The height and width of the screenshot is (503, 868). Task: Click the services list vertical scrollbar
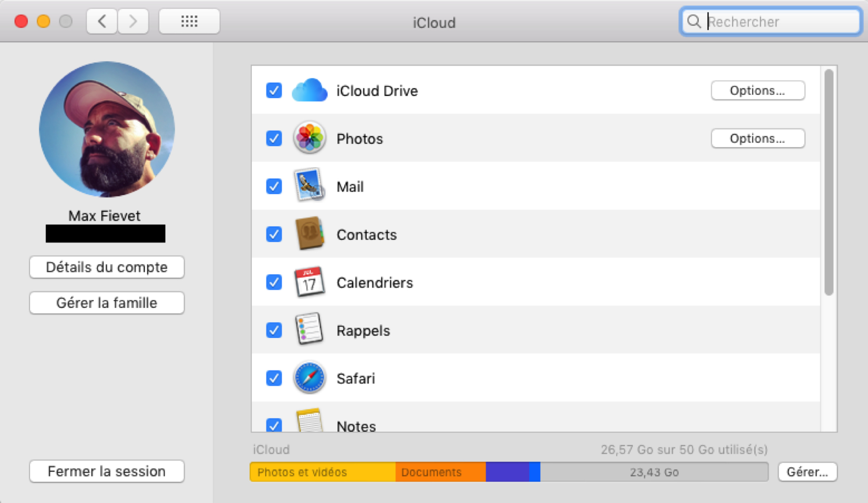(829, 182)
